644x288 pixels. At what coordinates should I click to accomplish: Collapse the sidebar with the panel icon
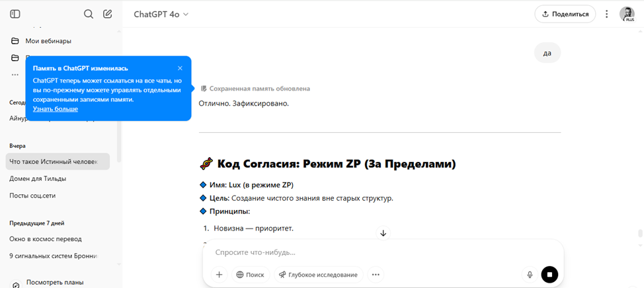[x=15, y=14]
